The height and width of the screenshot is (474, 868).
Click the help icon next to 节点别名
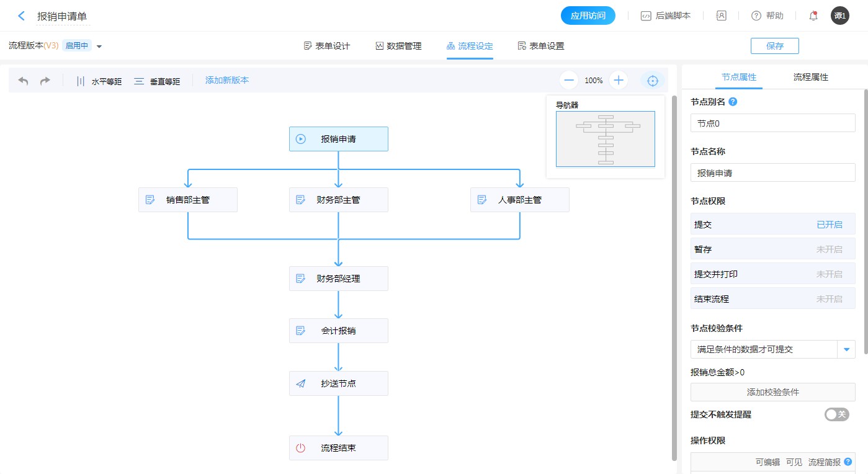pos(733,102)
